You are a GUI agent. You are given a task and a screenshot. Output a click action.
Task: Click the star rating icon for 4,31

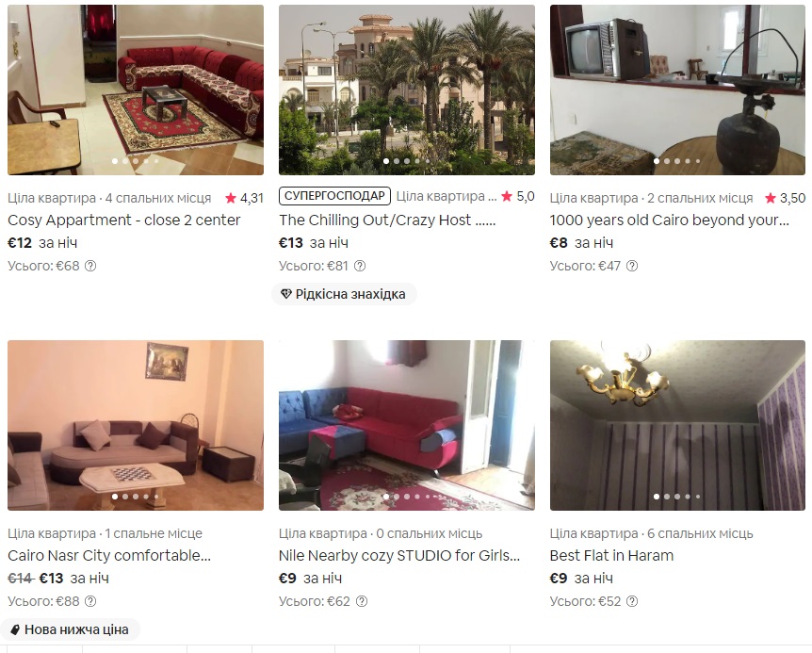pyautogui.click(x=231, y=198)
